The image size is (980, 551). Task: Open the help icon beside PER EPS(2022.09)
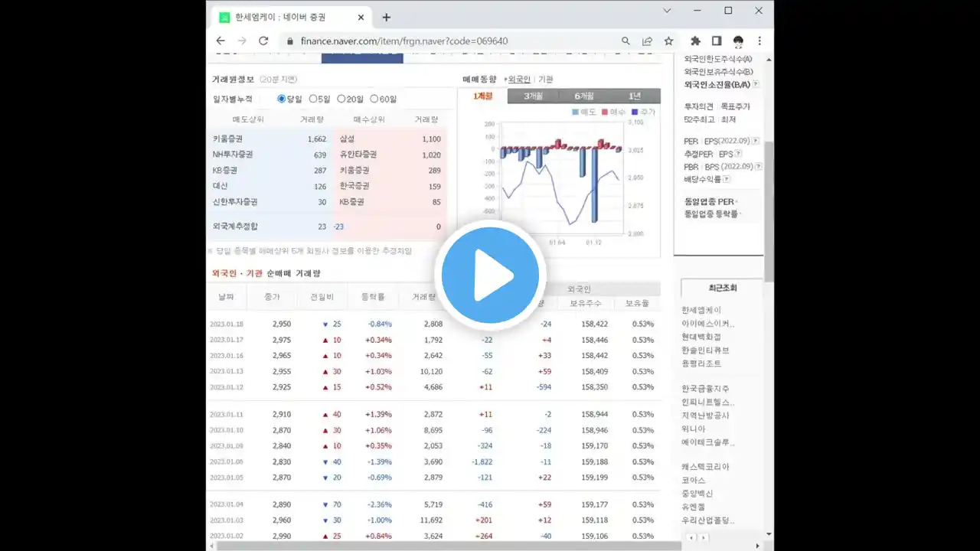point(756,141)
